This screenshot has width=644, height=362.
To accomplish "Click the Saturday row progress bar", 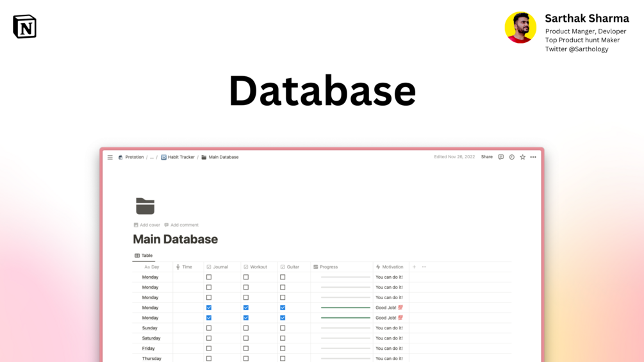I will pos(345,338).
